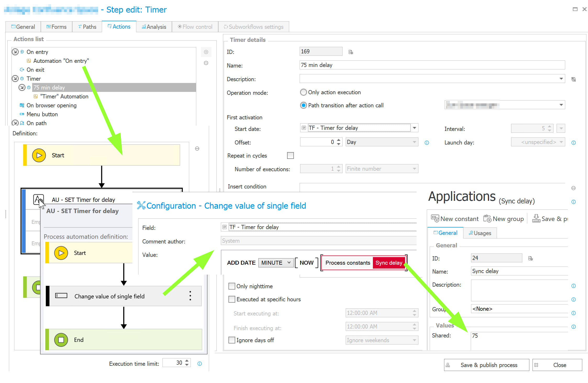
Task: Click the info icon next to Offset unit
Action: (427, 143)
